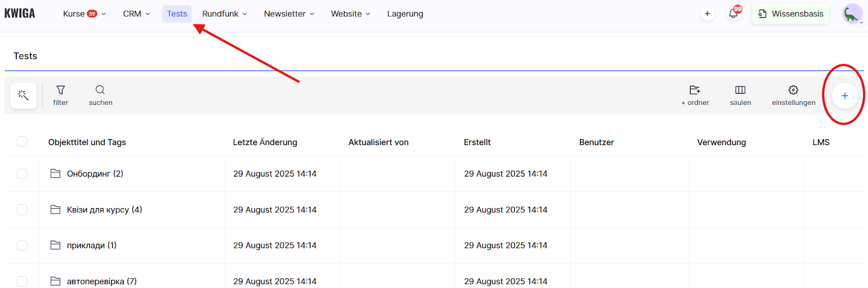Image resolution: width=868 pixels, height=288 pixels.
Task: Check the Онбординг folder row checkbox
Action: click(22, 174)
